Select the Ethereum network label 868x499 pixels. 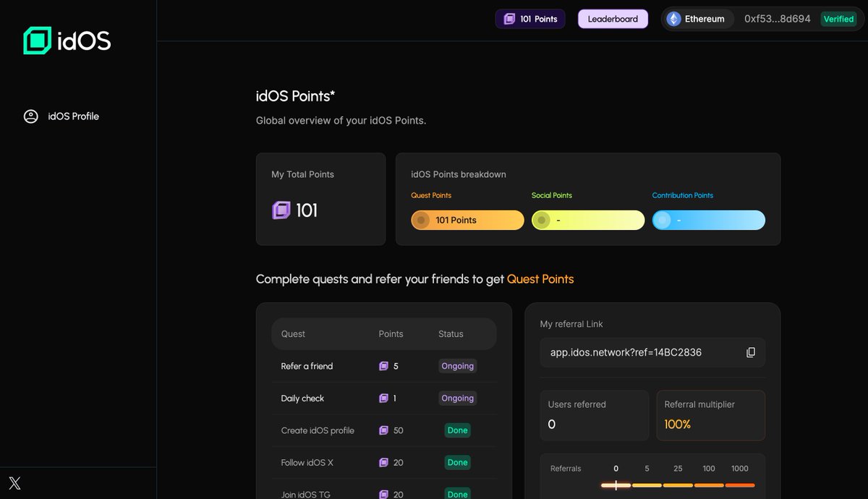705,19
